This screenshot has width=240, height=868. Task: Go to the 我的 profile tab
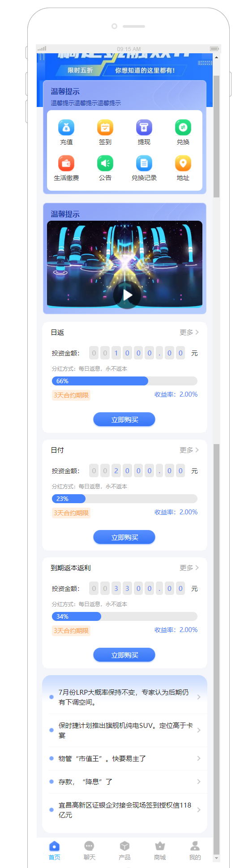[195, 851]
